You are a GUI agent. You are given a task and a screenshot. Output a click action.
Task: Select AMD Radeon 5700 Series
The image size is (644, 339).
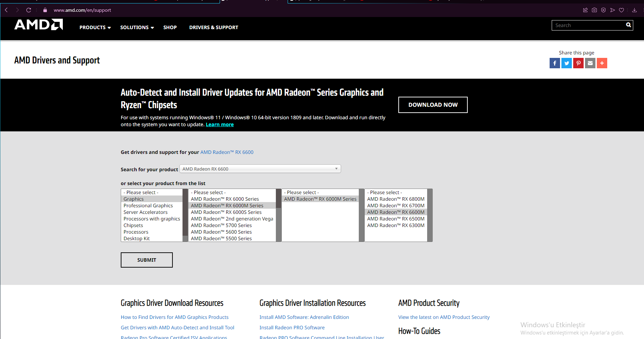232,225
